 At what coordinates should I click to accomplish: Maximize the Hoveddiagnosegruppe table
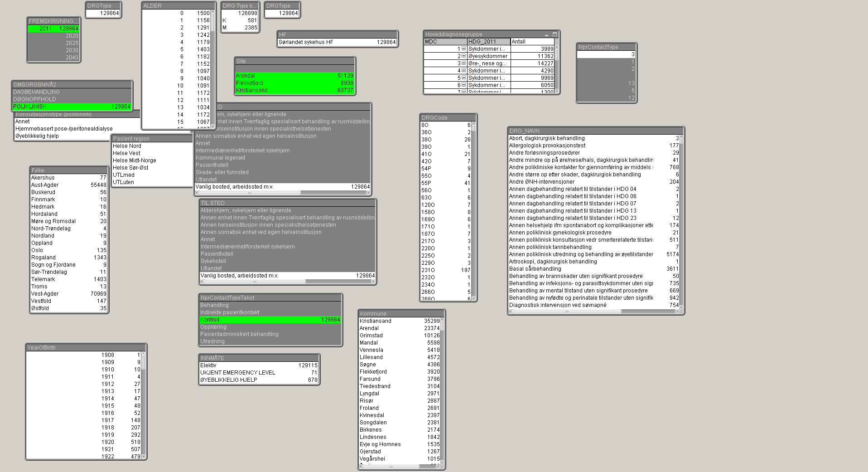[554, 34]
